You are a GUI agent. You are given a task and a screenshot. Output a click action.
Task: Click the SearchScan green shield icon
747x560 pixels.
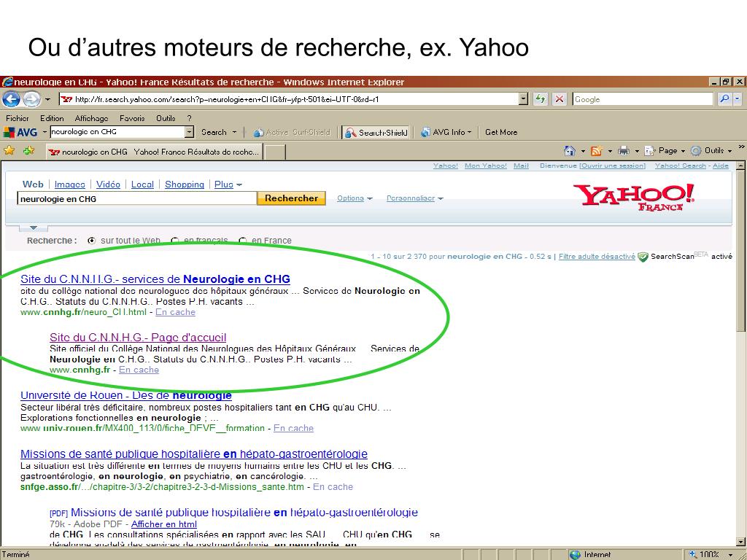pyautogui.click(x=643, y=257)
